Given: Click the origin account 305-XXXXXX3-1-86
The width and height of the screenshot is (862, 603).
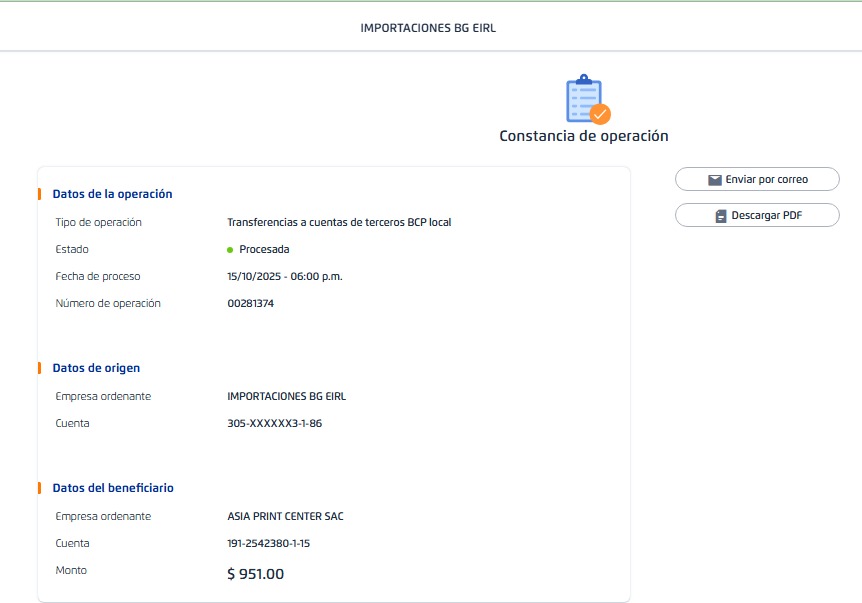Looking at the screenshot, I should [275, 423].
